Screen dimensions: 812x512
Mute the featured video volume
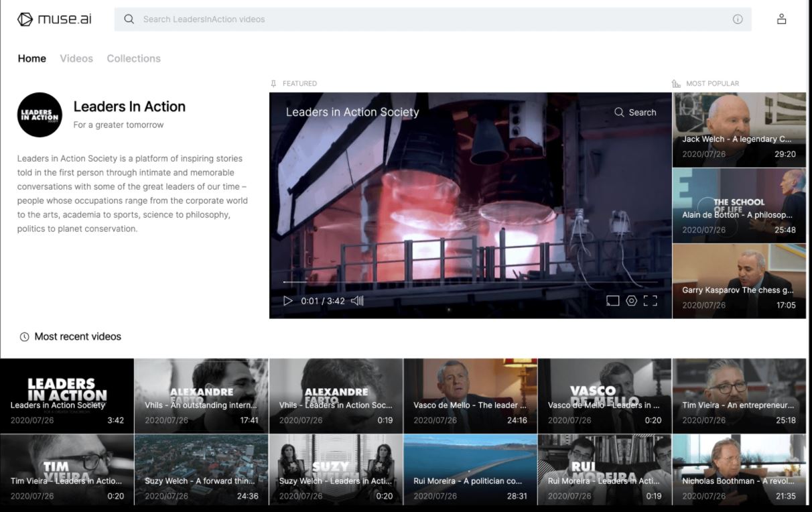coord(357,301)
